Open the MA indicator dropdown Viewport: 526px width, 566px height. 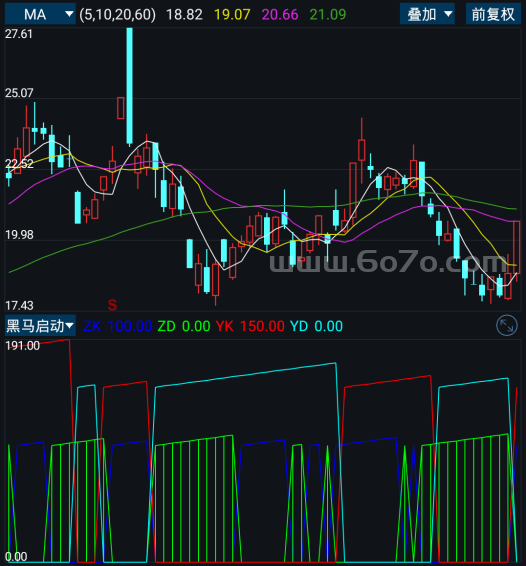pyautogui.click(x=40, y=14)
